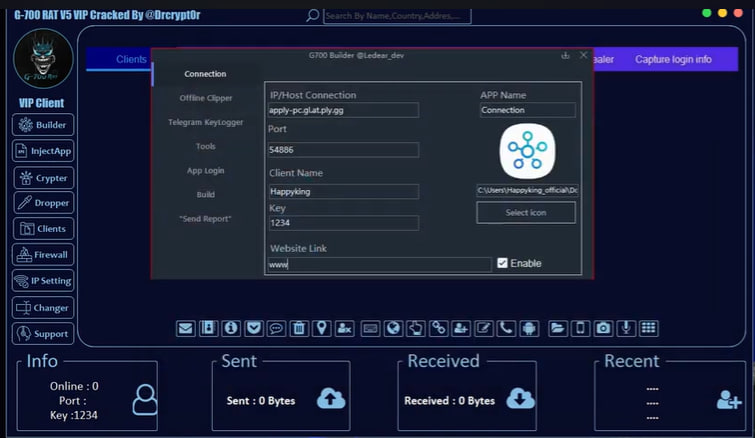Screen dimensions: 755x438
Task: Click the open folder icon in toolbar
Action: (x=557, y=328)
